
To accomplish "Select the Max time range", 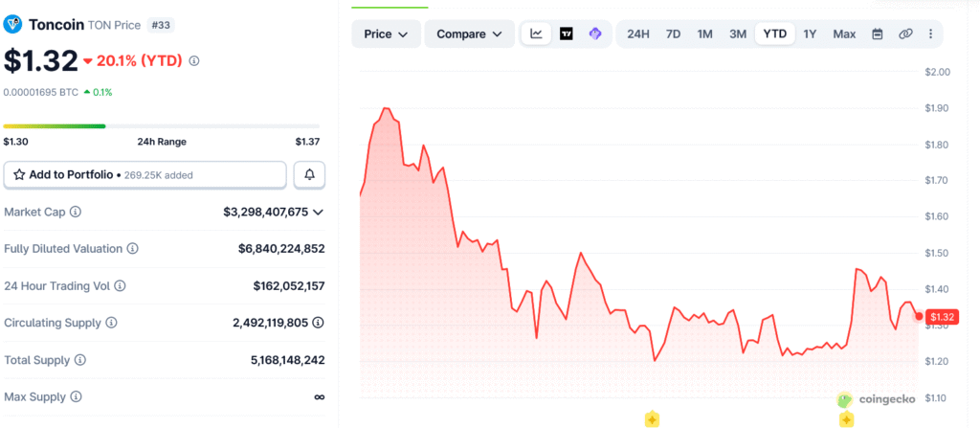I will pyautogui.click(x=844, y=34).
